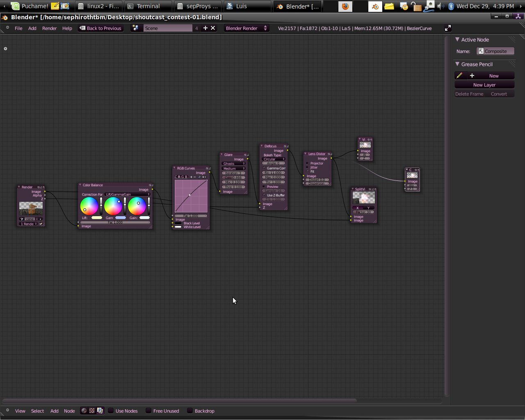Screen dimensions: 525x420
Task: Click the Render node preview thumbnail
Action: [31, 208]
